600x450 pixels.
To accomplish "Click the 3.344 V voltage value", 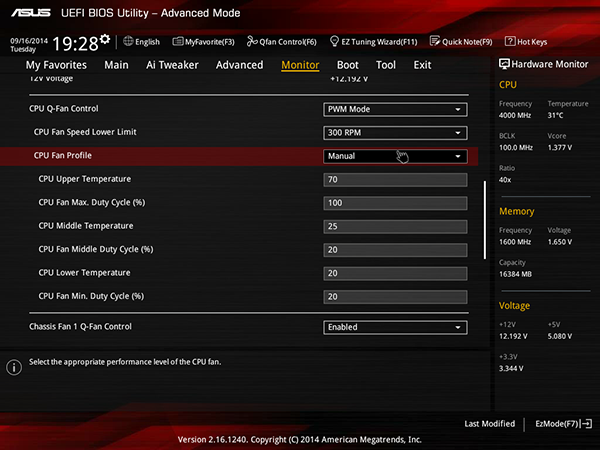I will point(511,368).
